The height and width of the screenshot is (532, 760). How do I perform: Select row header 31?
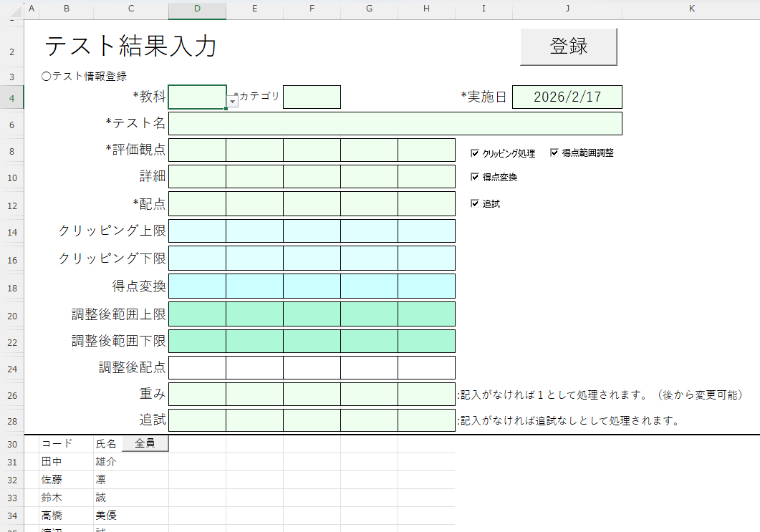point(11,462)
